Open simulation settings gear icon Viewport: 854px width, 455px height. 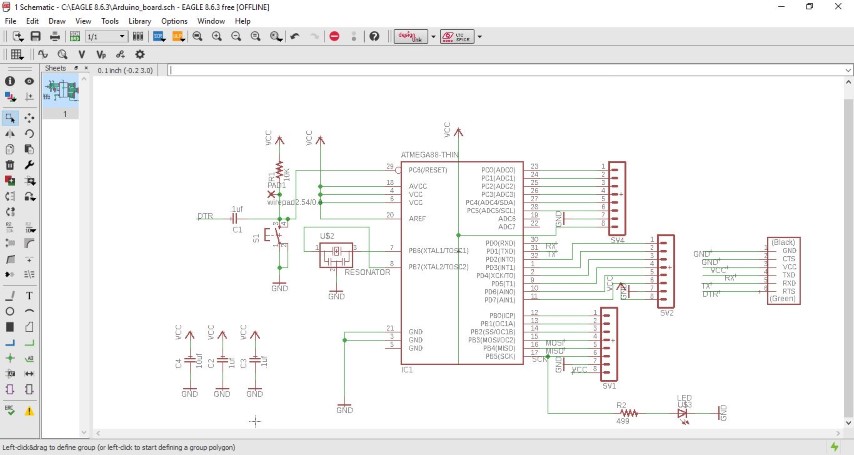tap(140, 54)
